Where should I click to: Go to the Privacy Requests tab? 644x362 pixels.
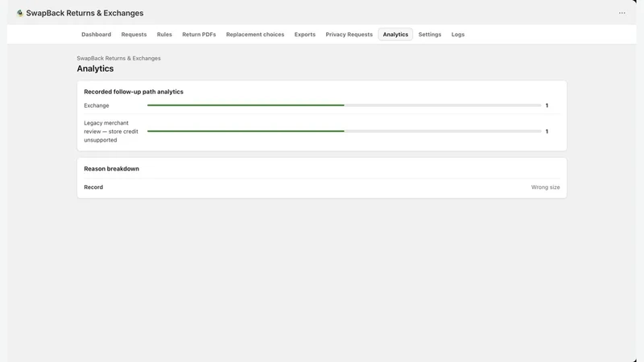(349, 35)
